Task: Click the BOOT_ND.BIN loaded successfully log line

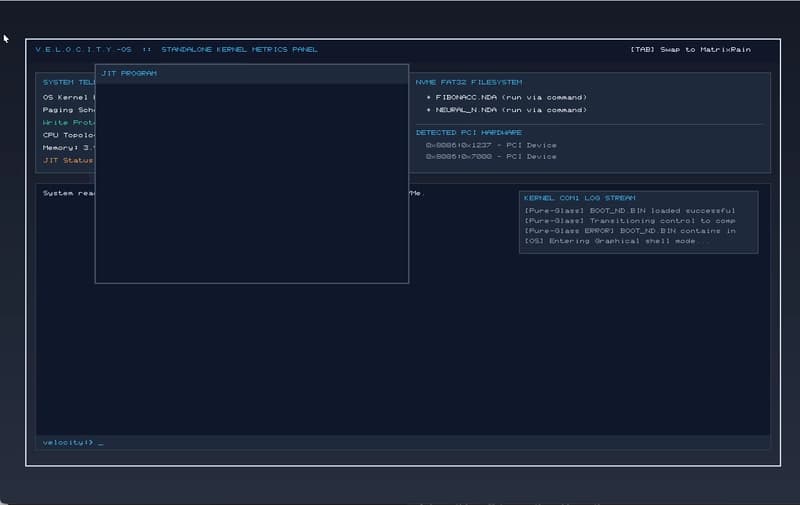Action: (630, 210)
